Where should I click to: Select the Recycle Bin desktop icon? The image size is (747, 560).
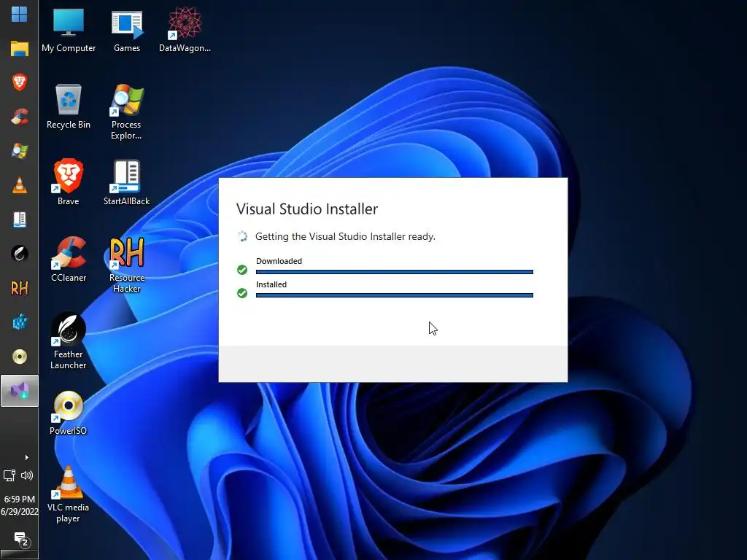68,106
